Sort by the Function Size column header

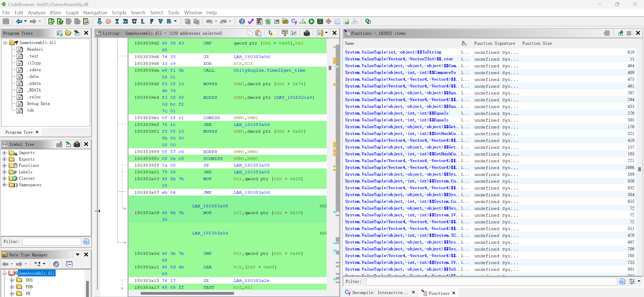(x=537, y=43)
